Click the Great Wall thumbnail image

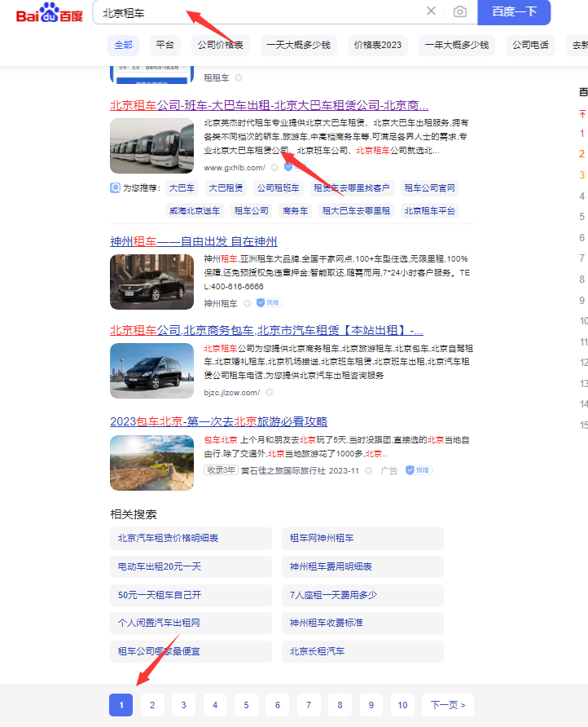pyautogui.click(x=151, y=463)
